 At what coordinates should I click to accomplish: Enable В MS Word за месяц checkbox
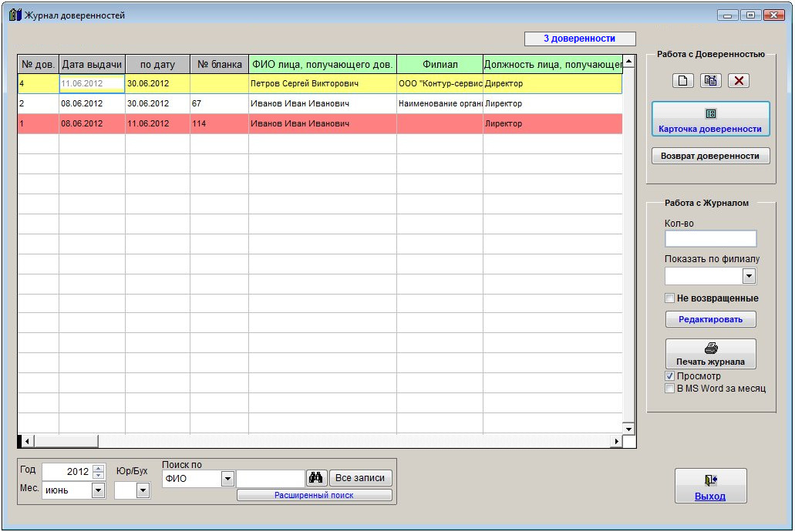(x=669, y=389)
